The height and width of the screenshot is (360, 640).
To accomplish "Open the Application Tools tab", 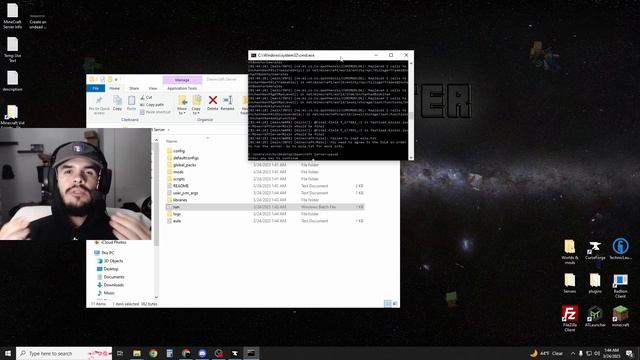I will [x=182, y=88].
